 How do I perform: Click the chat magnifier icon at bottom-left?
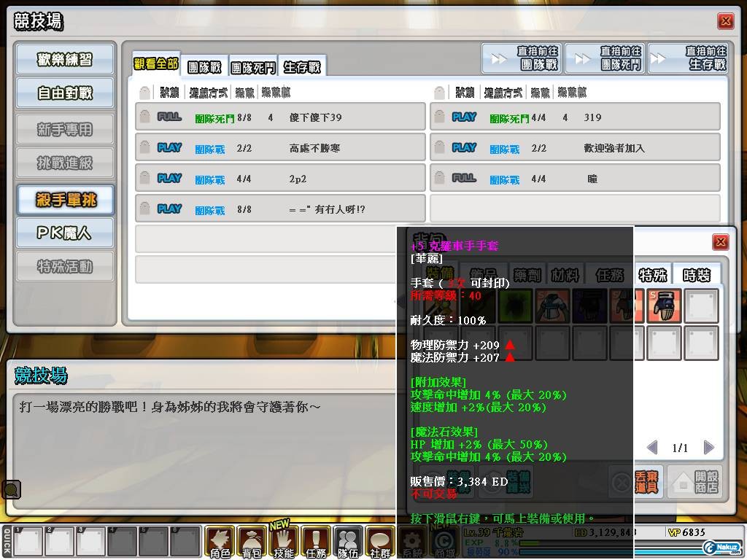[x=11, y=489]
